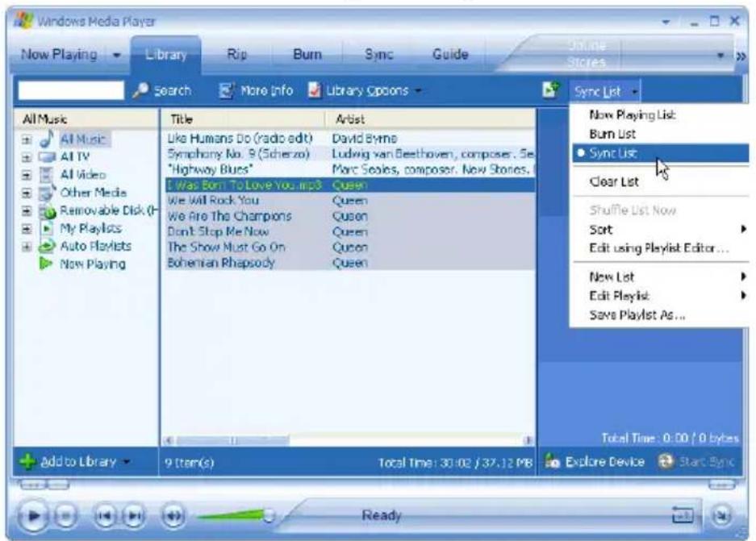756x541 pixels.
Task: Select the track Bohemian Rhapsody
Action: pyautogui.click(x=350, y=263)
